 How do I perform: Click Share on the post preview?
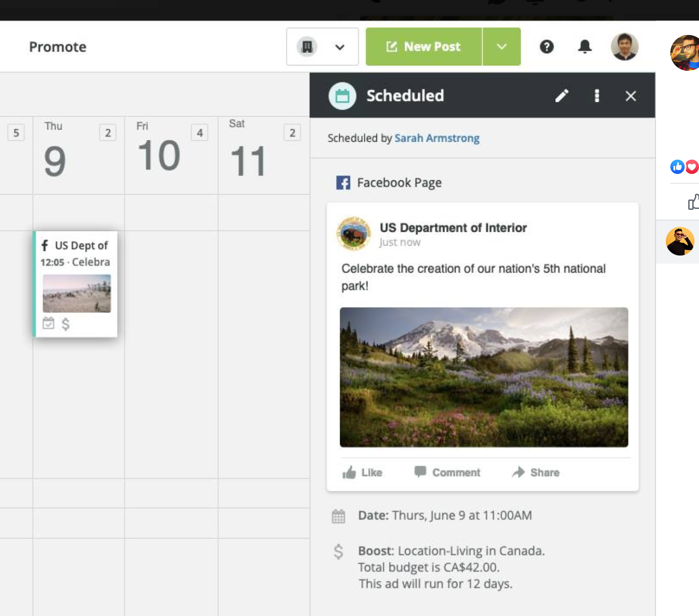point(536,473)
